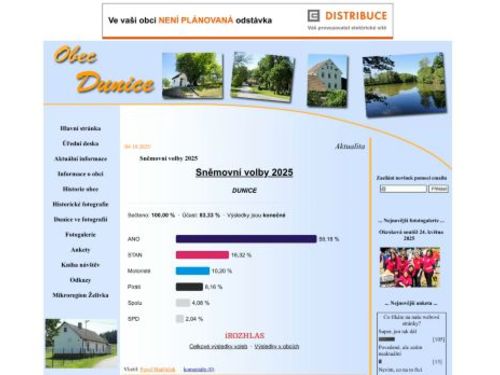Open the pond reflection header photo

pos(405,85)
